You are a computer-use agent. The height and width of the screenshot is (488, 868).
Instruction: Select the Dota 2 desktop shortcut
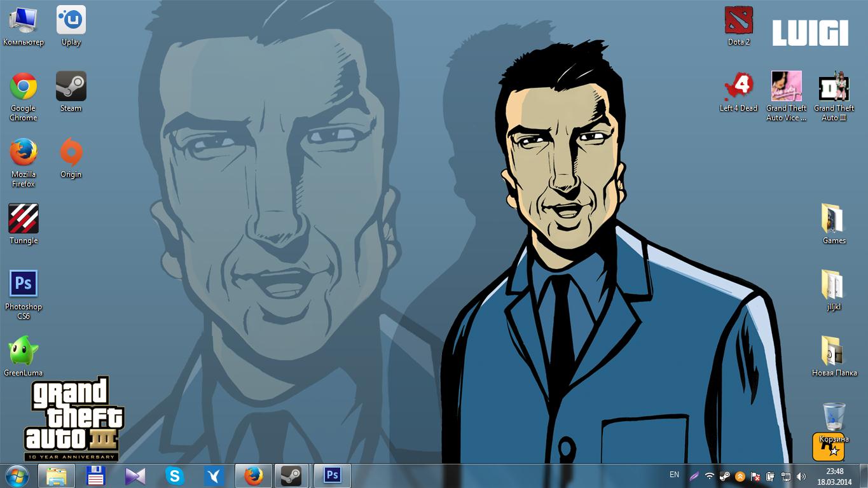739,26
